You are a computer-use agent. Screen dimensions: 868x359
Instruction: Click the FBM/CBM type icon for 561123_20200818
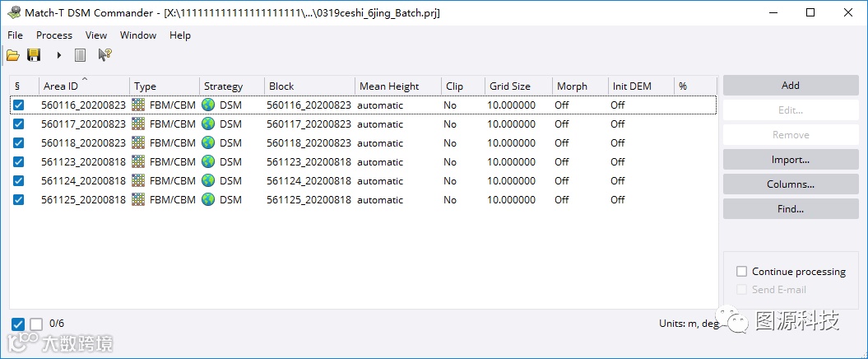138,161
